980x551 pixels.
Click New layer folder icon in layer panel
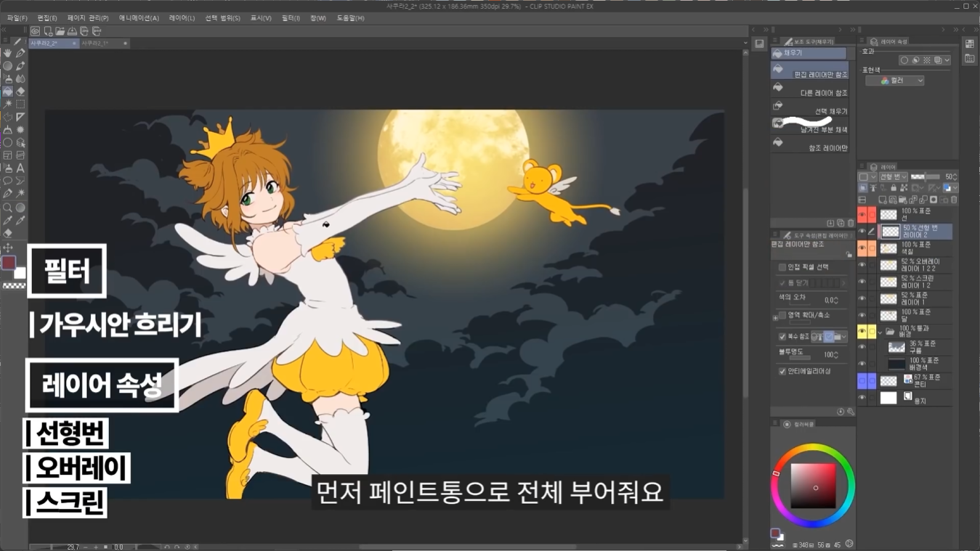pos(902,200)
